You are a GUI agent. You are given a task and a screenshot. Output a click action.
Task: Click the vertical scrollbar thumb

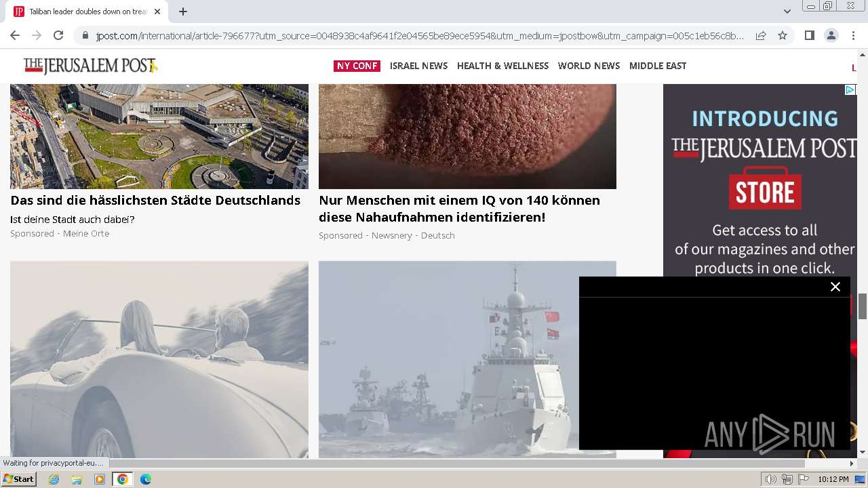[863, 306]
